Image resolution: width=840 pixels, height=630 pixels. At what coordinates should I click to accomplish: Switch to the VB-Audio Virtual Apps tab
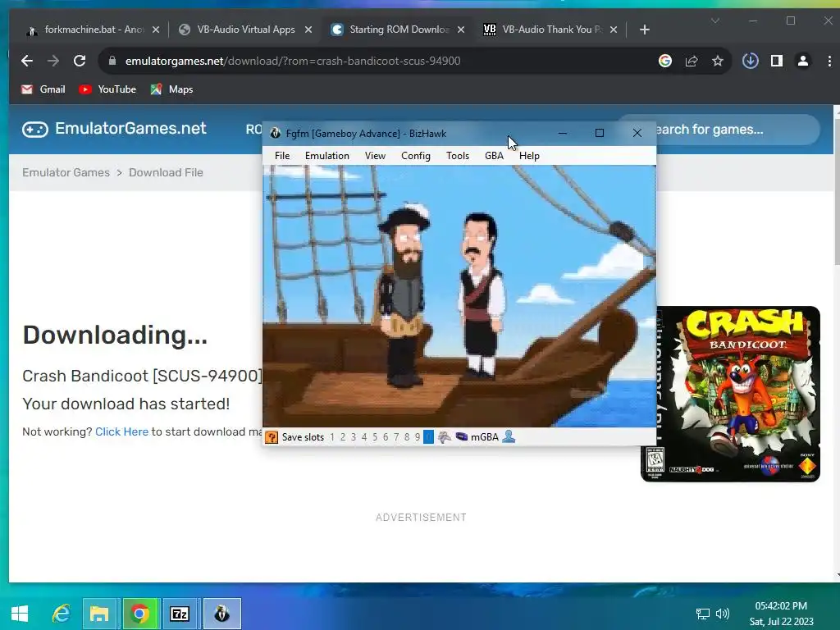pyautogui.click(x=245, y=30)
